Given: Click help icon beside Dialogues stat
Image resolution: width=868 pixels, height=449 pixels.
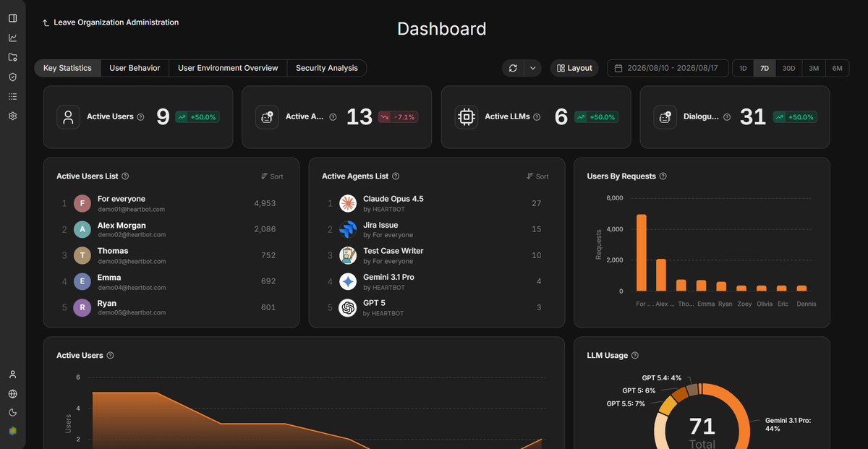Looking at the screenshot, I should 727,117.
